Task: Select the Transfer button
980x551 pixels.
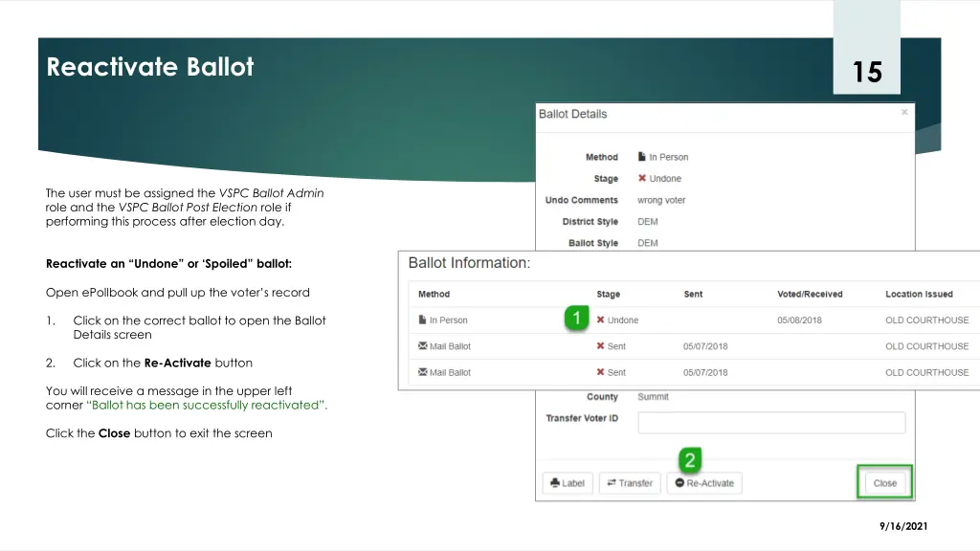Action: pyautogui.click(x=630, y=483)
